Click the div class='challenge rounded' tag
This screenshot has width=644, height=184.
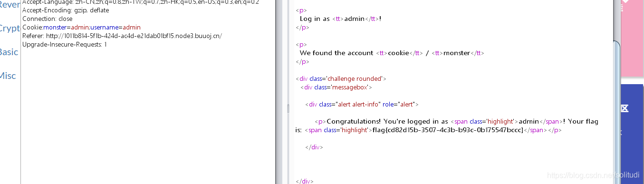(341, 78)
